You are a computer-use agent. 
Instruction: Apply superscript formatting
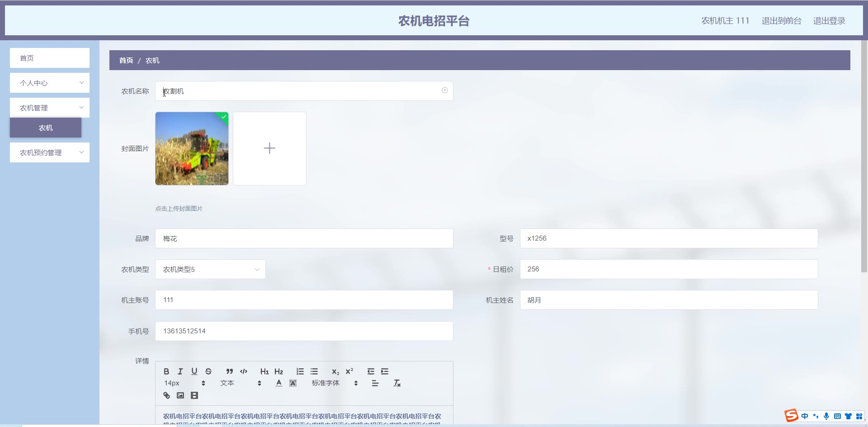point(349,371)
